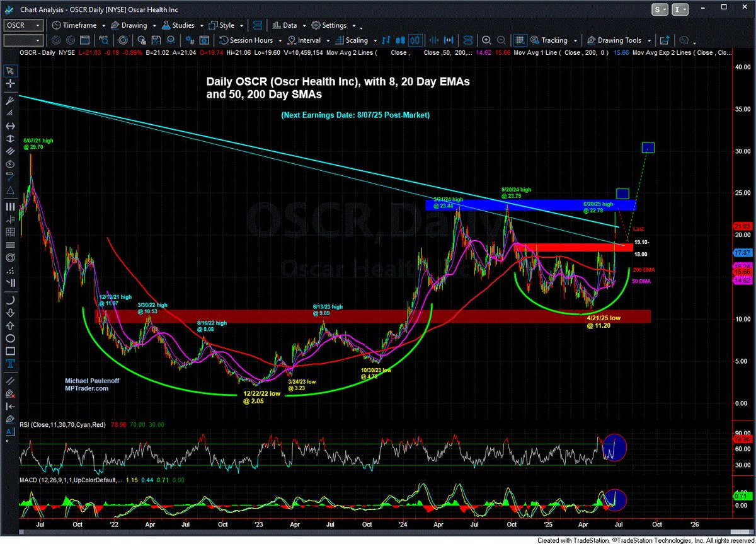The image size is (756, 544).
Task: Select the rectangle drawing tool
Action: [10, 352]
